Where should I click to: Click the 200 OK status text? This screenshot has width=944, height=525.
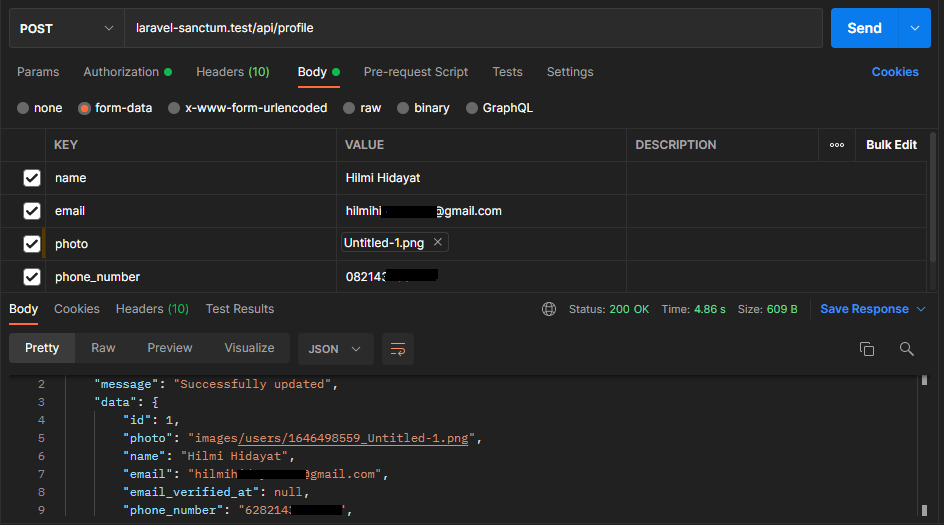click(x=629, y=309)
